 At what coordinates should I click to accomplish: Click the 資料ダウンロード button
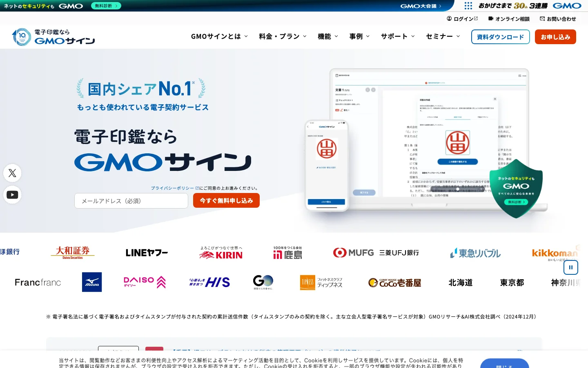pos(501,37)
